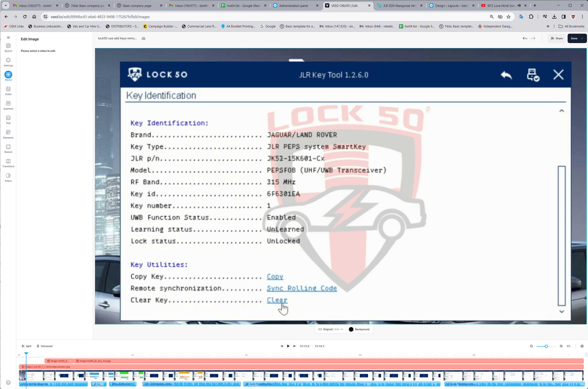
Task: Expand the Done button dropdown arrow
Action: 582,38
